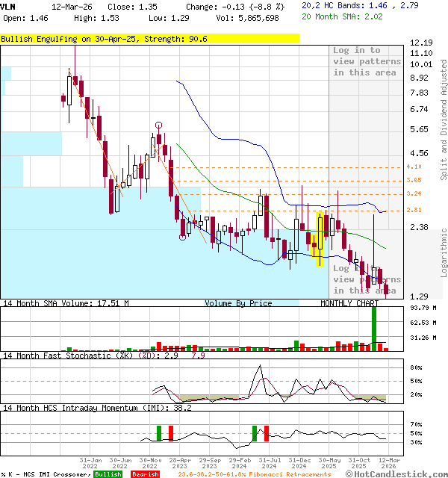
Task: Click the red circle marker at chart low
Action: pos(183,238)
